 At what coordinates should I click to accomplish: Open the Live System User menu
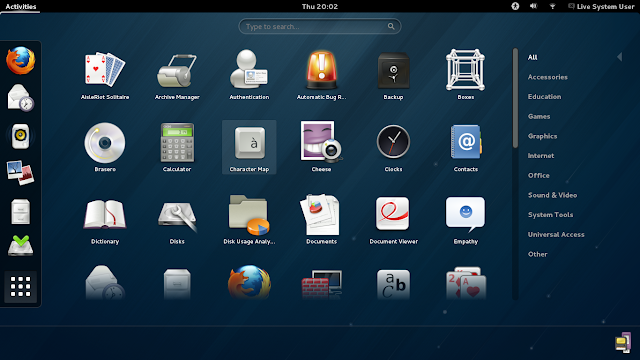click(601, 6)
